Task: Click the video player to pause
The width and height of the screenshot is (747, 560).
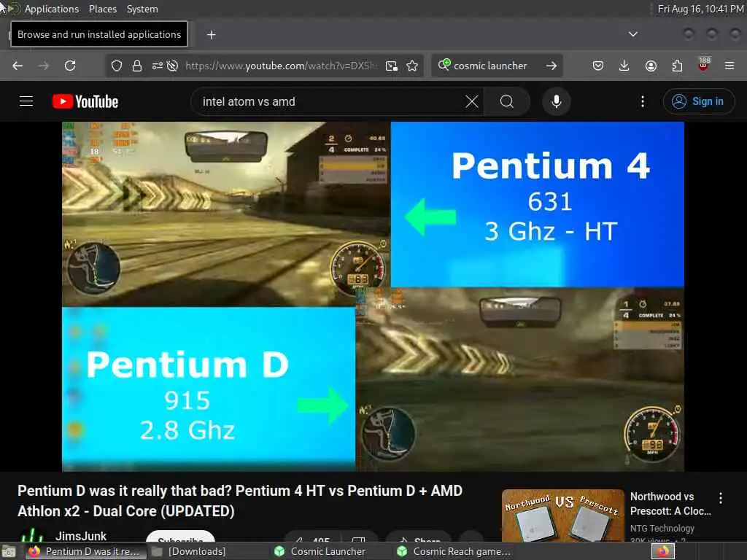Action: tap(373, 297)
